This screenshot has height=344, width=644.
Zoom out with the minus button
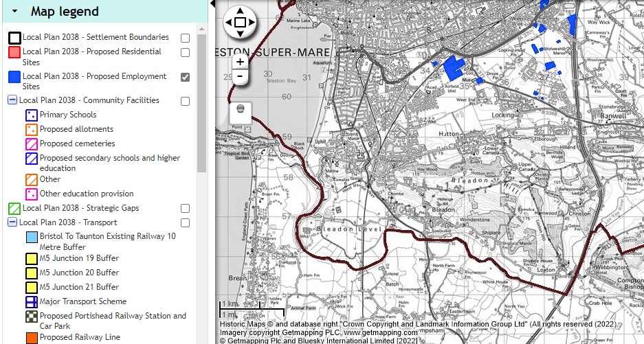(240, 76)
